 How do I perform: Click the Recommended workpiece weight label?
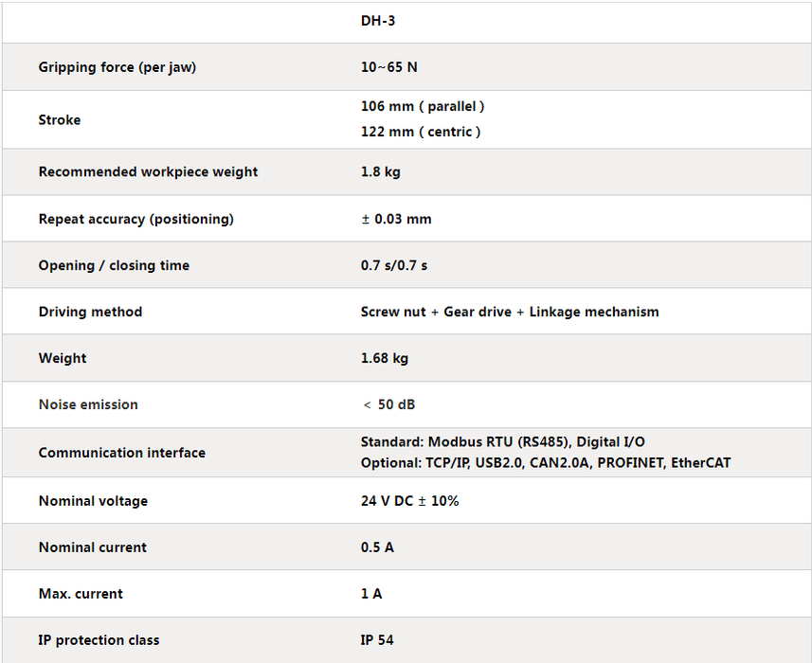tap(148, 171)
